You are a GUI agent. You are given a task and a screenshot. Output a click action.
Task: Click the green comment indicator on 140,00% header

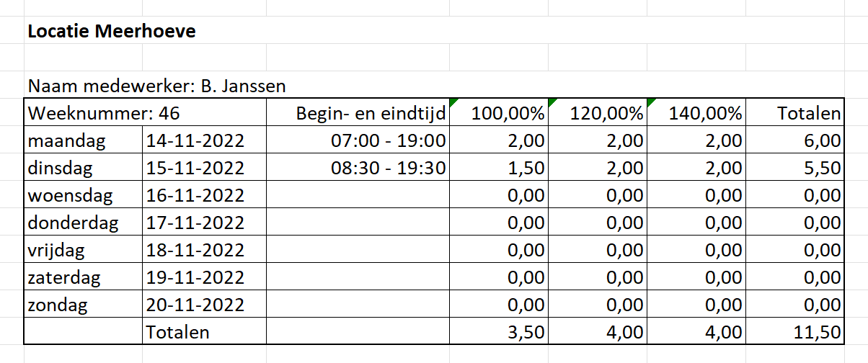[651, 102]
